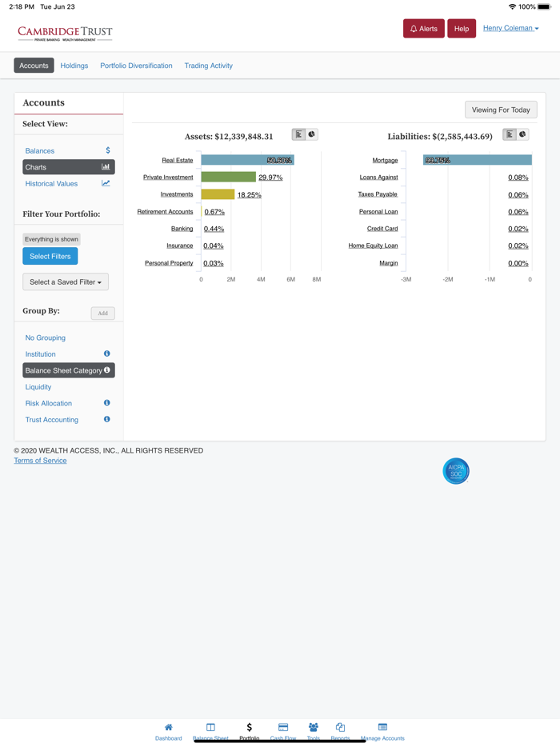Select the Balance Sheet icon in bottom bar

coord(210,729)
